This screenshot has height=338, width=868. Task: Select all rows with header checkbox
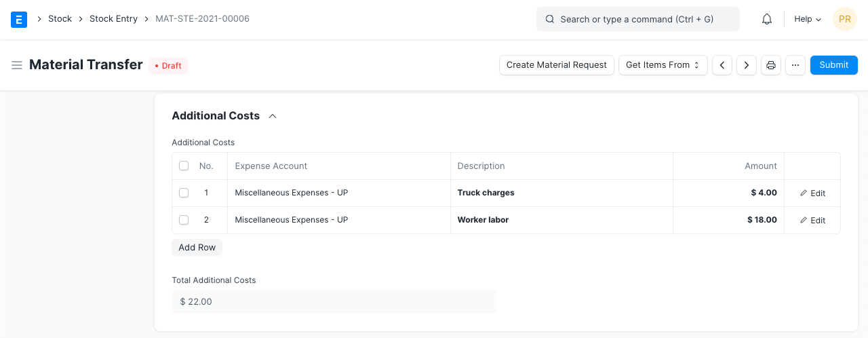(x=184, y=166)
